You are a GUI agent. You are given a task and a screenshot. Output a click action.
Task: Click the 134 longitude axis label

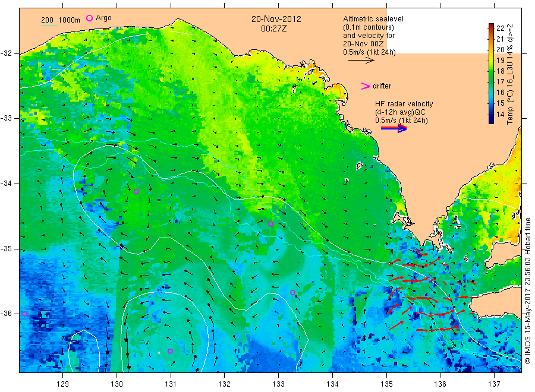tap(332, 384)
